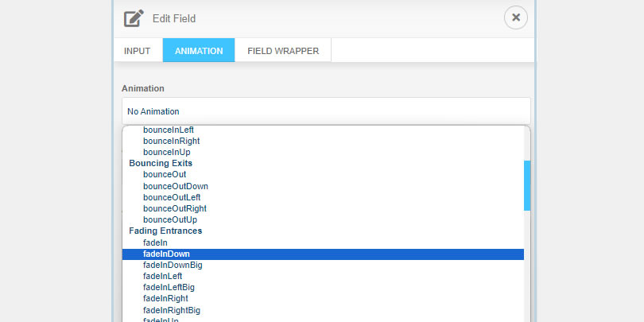
Task: Select the fadeInRight animation
Action: [x=323, y=298]
